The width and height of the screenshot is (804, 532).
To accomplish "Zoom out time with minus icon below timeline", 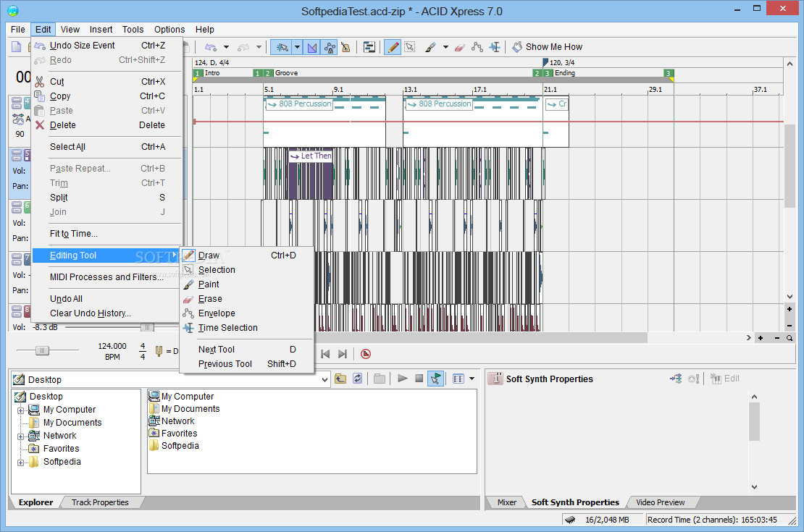I will click(x=776, y=338).
